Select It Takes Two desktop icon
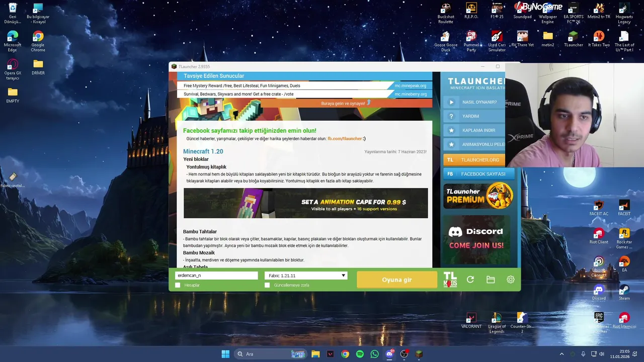The height and width of the screenshot is (362, 644). click(599, 39)
